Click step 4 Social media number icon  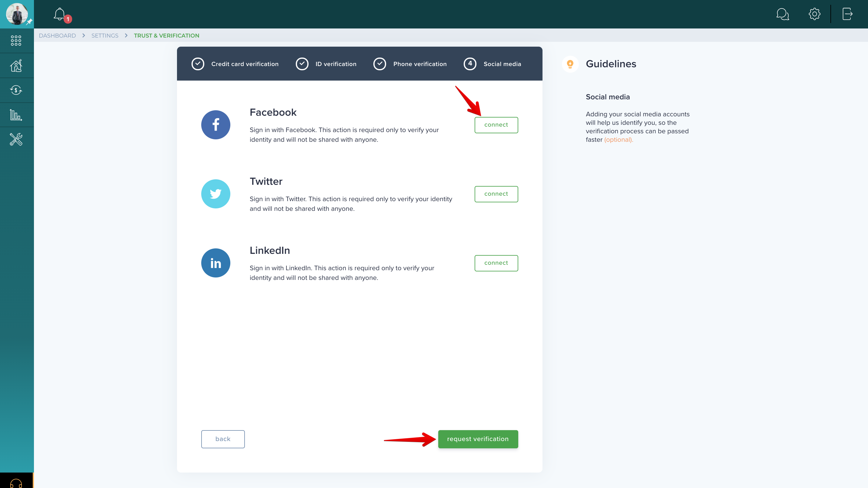pos(470,64)
